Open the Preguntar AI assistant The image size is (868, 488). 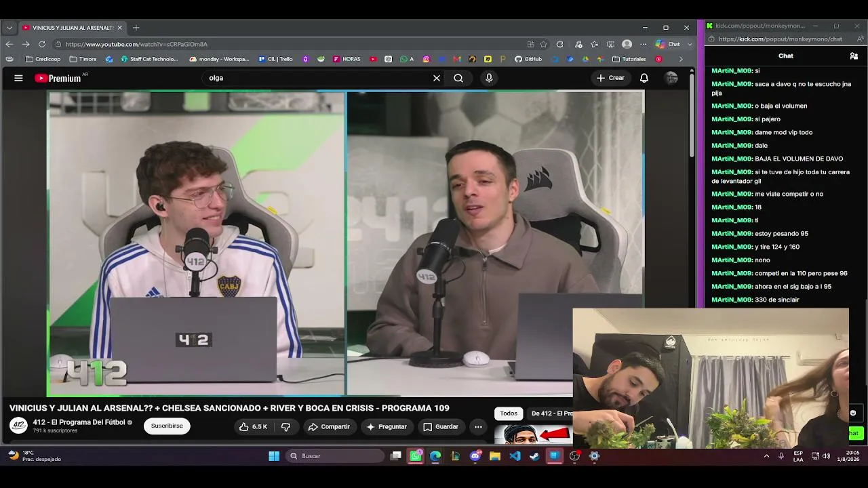click(x=387, y=427)
